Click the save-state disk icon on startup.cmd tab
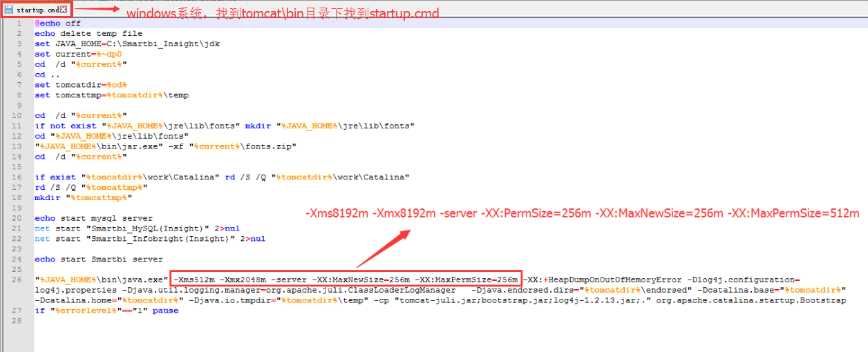This screenshot has height=352, width=868. click(9, 10)
